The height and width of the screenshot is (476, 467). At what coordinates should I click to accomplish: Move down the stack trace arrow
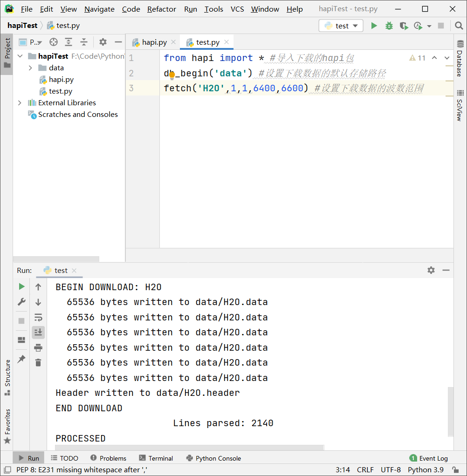point(38,302)
